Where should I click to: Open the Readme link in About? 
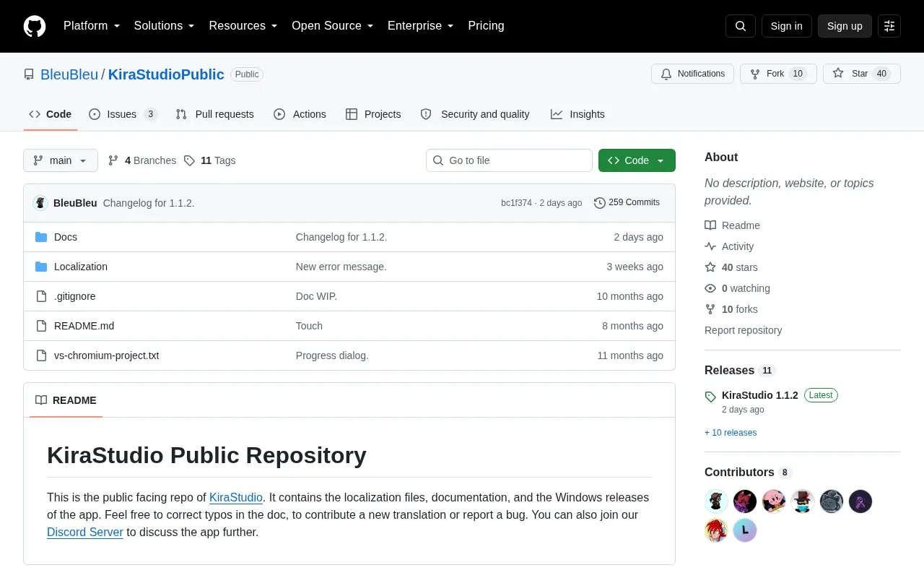(732, 225)
